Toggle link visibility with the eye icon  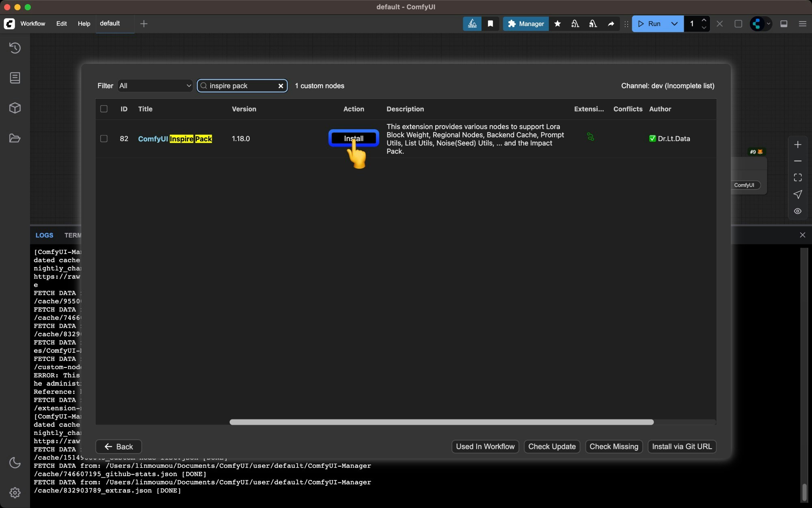click(x=797, y=211)
